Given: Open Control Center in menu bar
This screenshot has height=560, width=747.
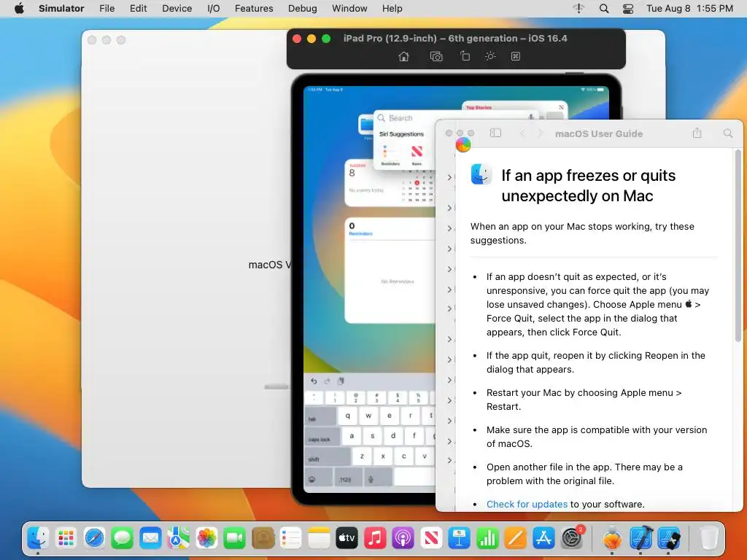Looking at the screenshot, I should tap(628, 9).
